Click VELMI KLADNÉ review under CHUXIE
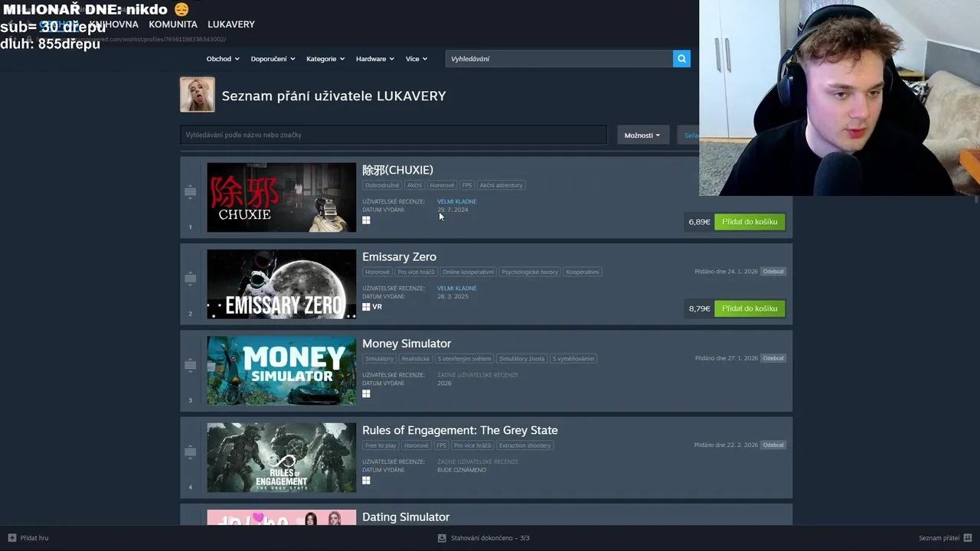Viewport: 980px width, 551px height. tap(456, 201)
